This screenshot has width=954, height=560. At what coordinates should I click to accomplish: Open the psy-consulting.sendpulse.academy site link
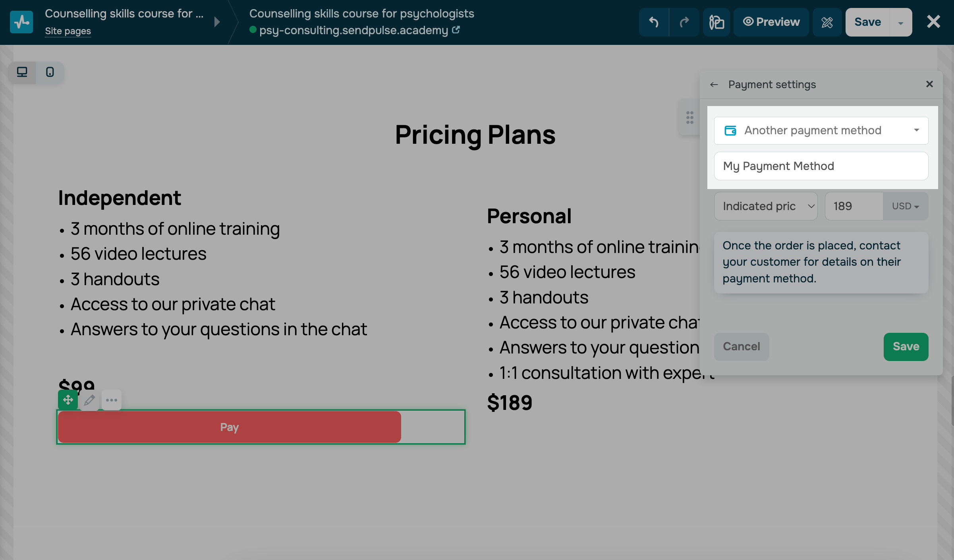tap(354, 30)
